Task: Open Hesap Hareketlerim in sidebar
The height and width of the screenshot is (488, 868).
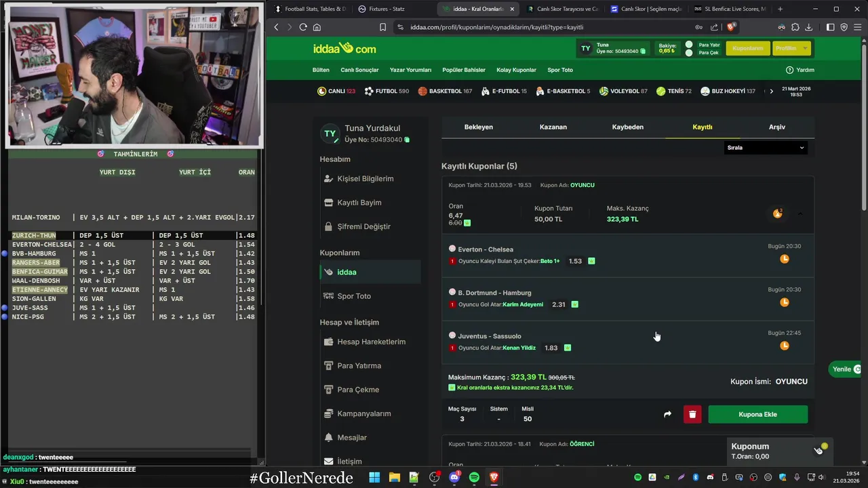Action: [370, 342]
